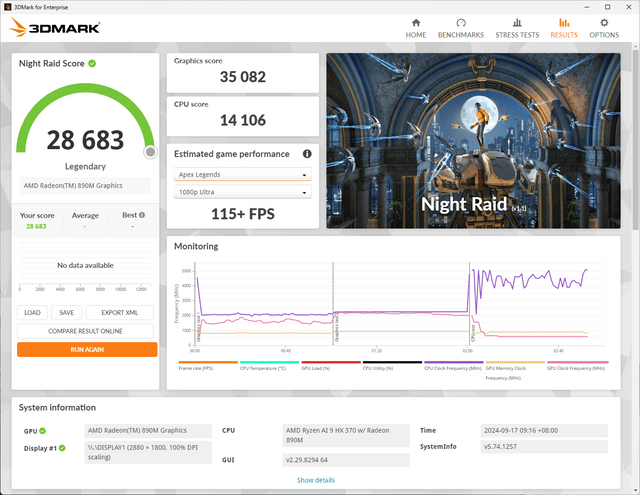The height and width of the screenshot is (495, 640).
Task: Click the 3DMark logo
Action: pos(55,27)
